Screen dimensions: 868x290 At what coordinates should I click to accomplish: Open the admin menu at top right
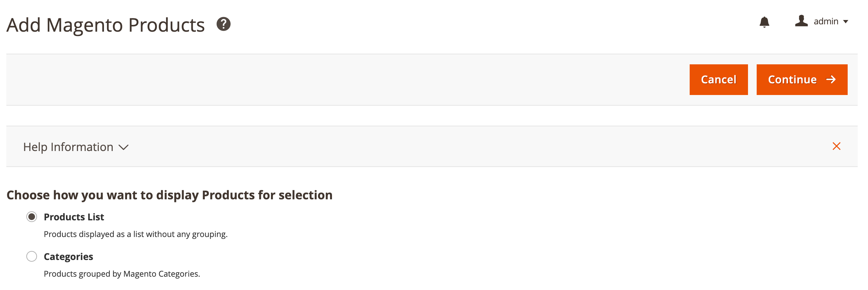(x=825, y=21)
